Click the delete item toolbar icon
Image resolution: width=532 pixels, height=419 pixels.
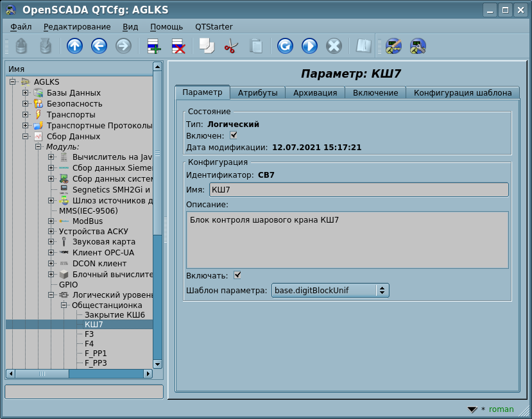pyautogui.click(x=178, y=46)
